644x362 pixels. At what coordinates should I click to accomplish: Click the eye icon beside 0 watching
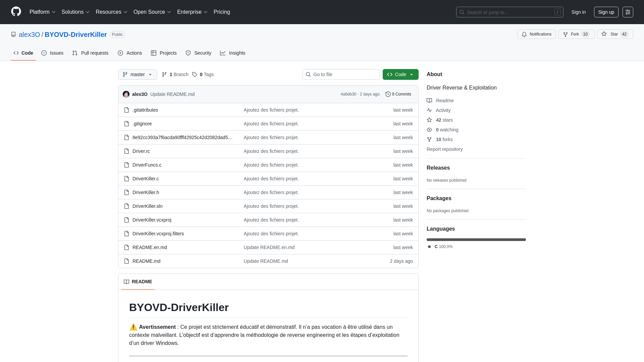point(429,130)
